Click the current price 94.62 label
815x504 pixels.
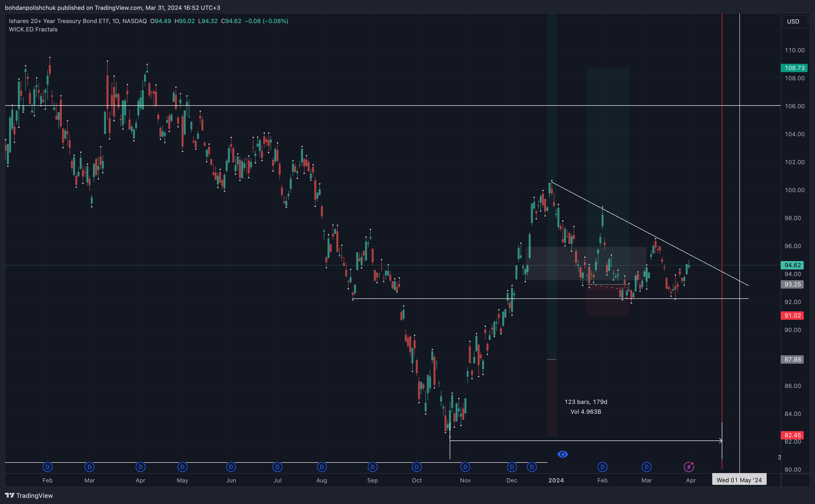(792, 265)
